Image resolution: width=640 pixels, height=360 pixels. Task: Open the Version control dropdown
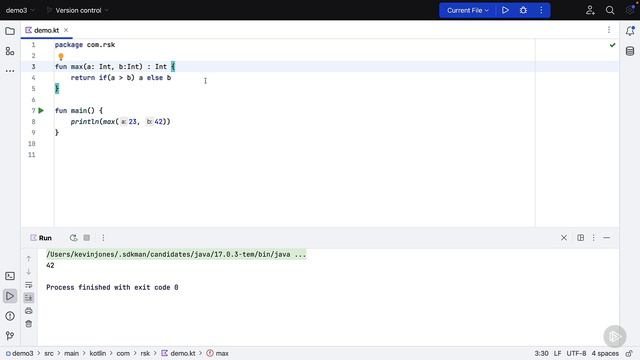click(x=78, y=10)
